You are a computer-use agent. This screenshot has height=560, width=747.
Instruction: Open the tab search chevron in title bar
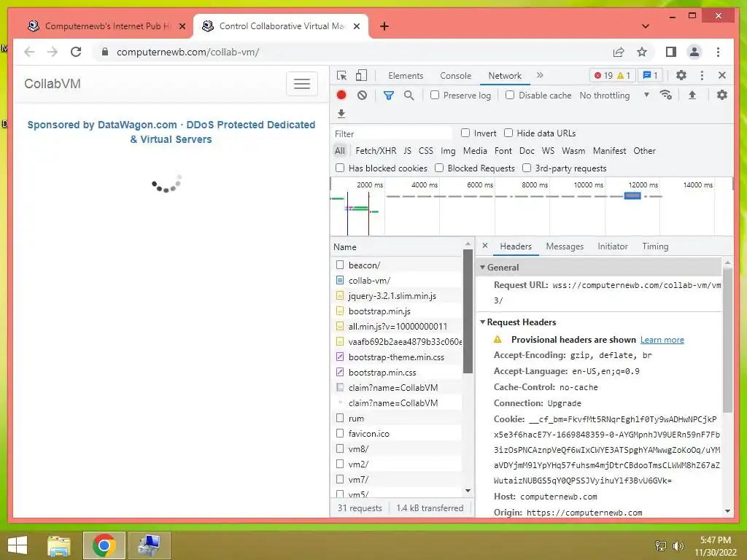click(x=646, y=26)
